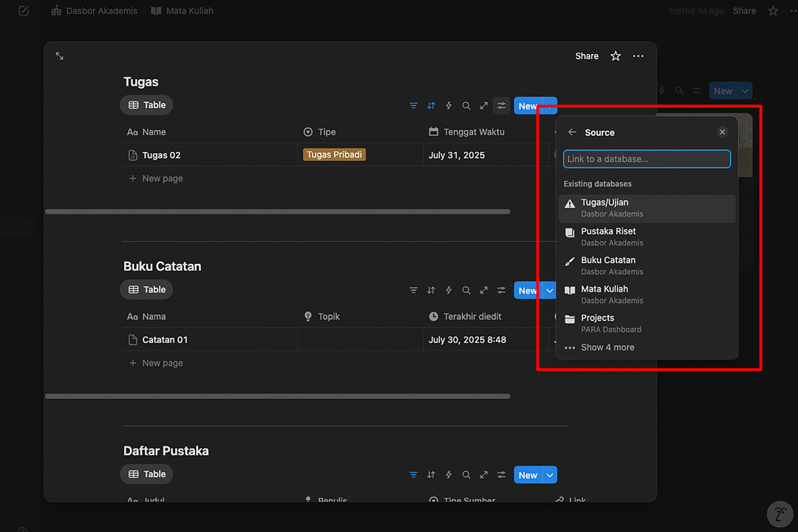The image size is (798, 532).
Task: Open view settings in Daftar Pustaka
Action: (501, 474)
